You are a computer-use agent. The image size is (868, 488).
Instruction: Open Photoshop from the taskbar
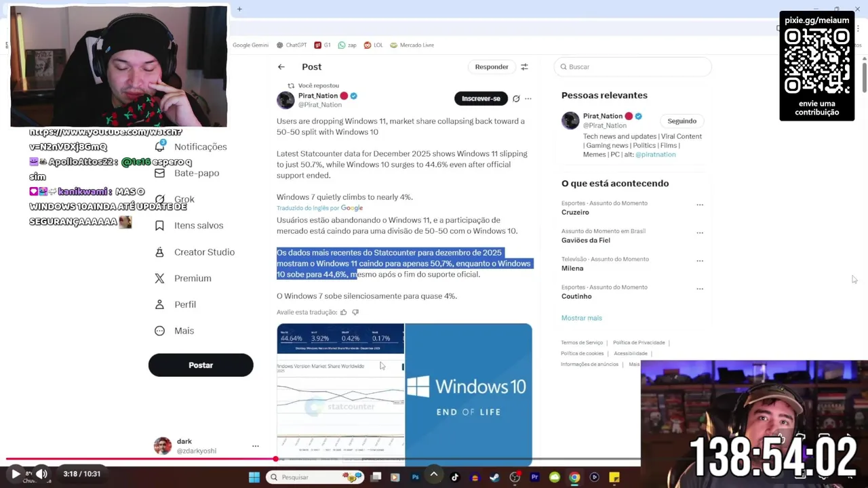415,477
